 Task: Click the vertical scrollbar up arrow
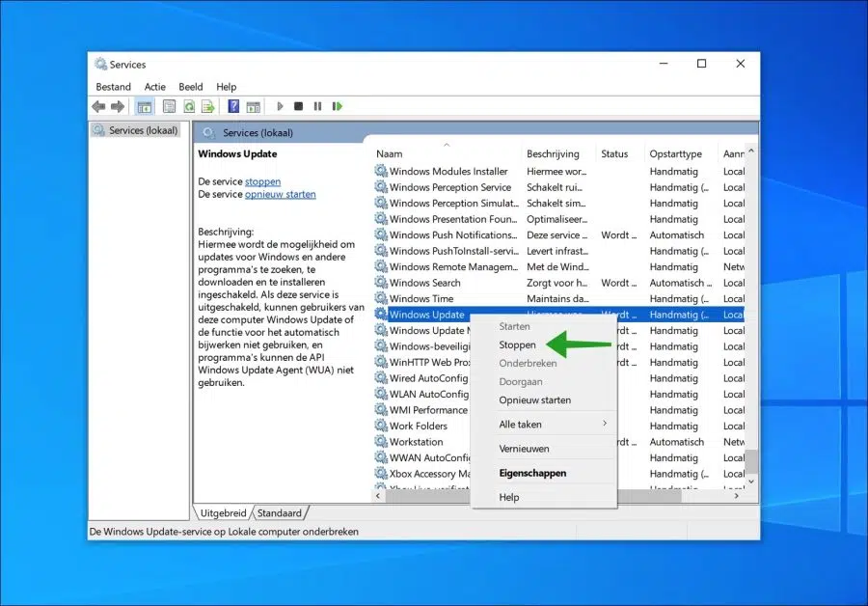(750, 151)
